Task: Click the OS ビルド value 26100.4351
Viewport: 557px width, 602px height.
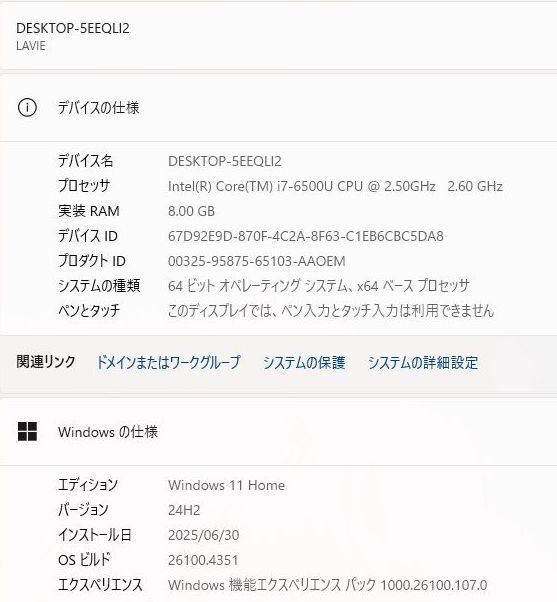Action: pos(203,560)
